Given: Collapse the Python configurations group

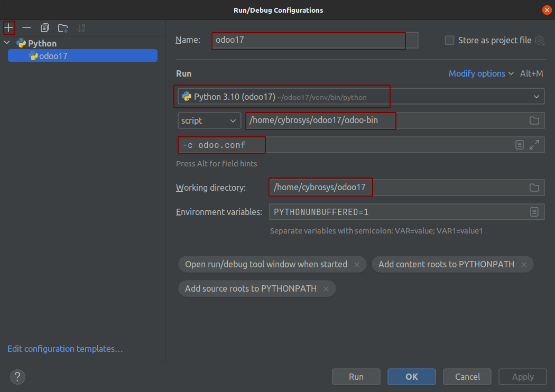Looking at the screenshot, I should coord(7,43).
